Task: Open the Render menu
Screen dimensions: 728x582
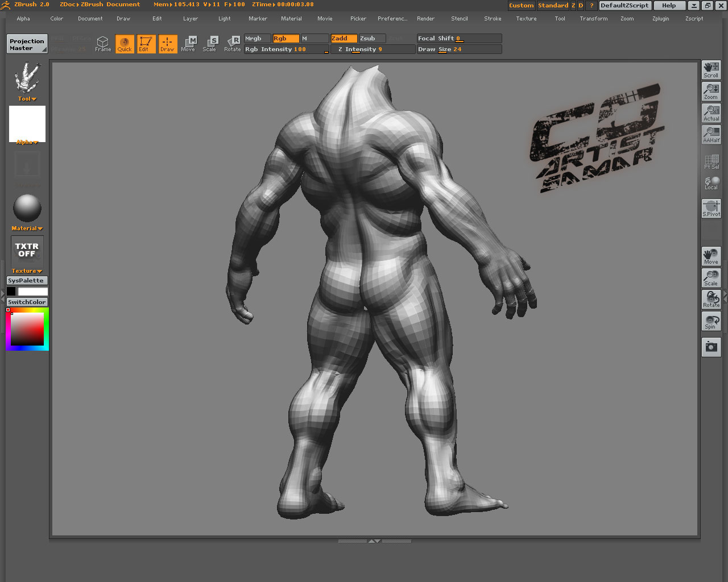Action: pyautogui.click(x=425, y=18)
